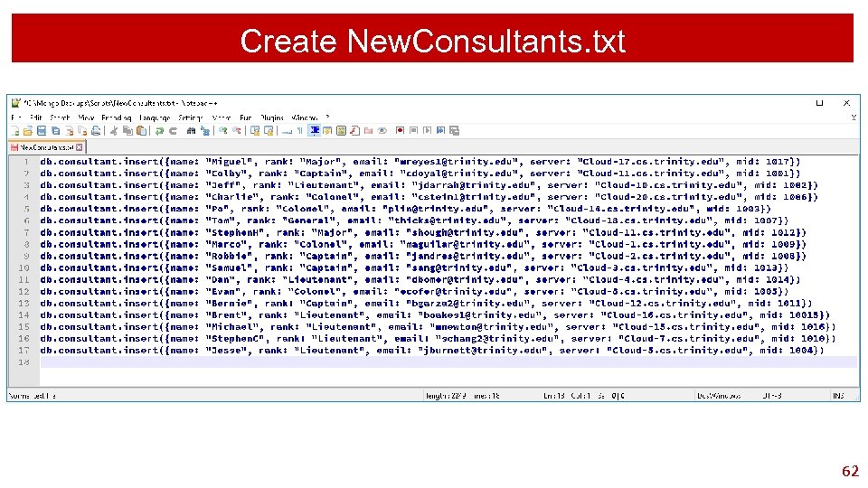Click the Redo toolbar icon

click(x=173, y=130)
